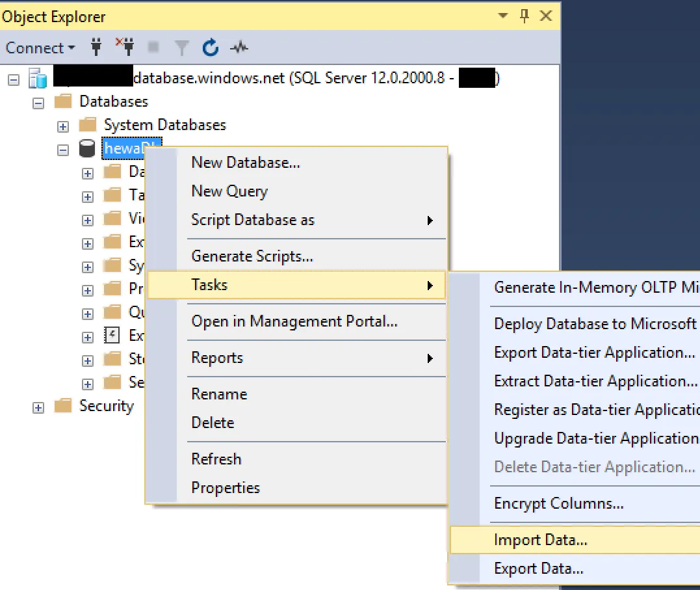Click Properties in the context menu
Image resolution: width=700 pixels, height=590 pixels.
226,488
